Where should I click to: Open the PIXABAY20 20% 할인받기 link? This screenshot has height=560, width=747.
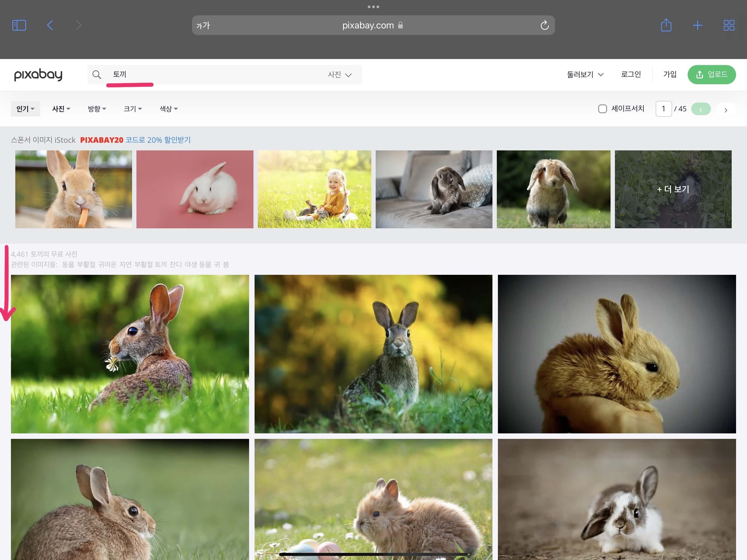coord(135,140)
